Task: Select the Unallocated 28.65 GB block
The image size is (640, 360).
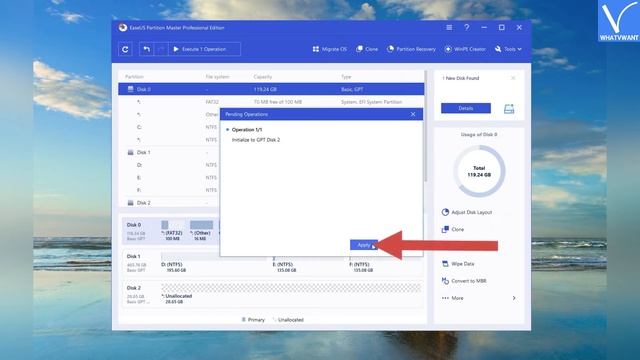Action: [x=291, y=294]
